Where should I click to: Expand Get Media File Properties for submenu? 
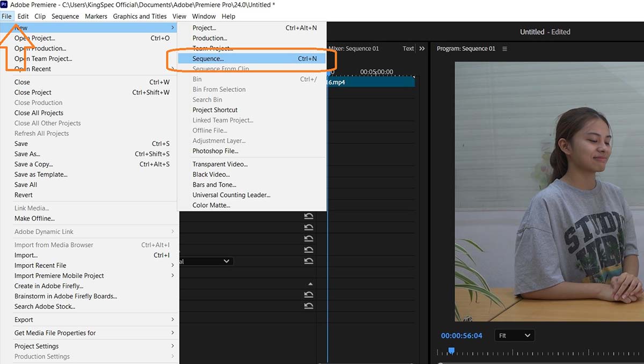click(x=96, y=333)
